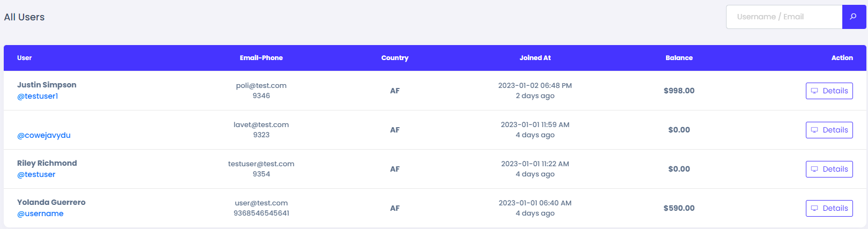Focus the Username / Email search field
The width and height of the screenshot is (868, 229).
point(784,17)
